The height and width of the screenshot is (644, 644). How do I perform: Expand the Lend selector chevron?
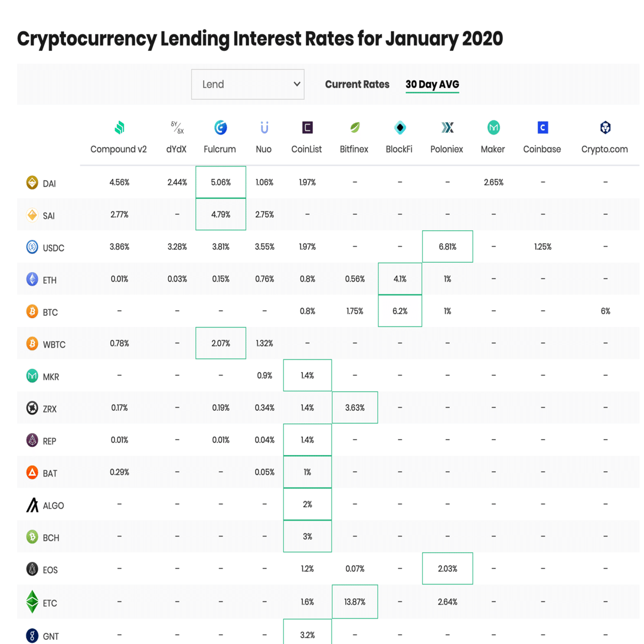296,84
